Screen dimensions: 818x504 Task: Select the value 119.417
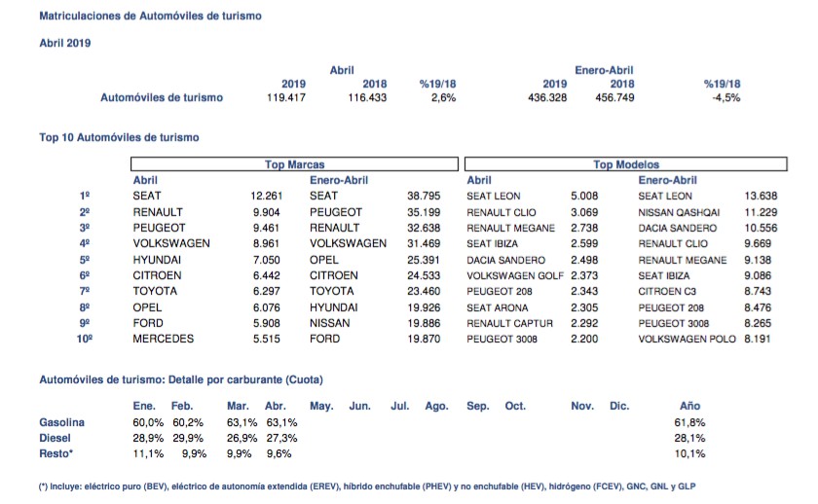pyautogui.click(x=286, y=97)
